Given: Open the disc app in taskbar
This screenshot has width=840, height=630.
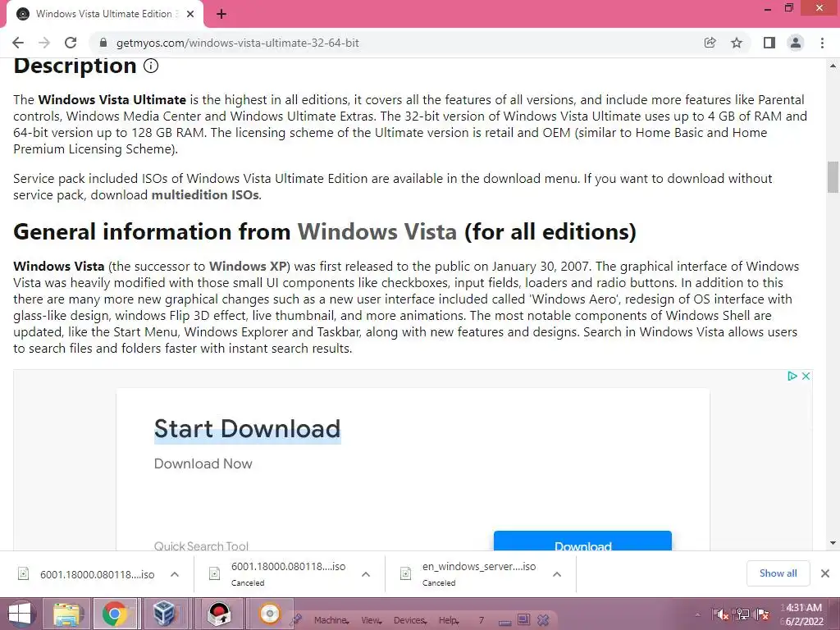Looking at the screenshot, I should [269, 614].
